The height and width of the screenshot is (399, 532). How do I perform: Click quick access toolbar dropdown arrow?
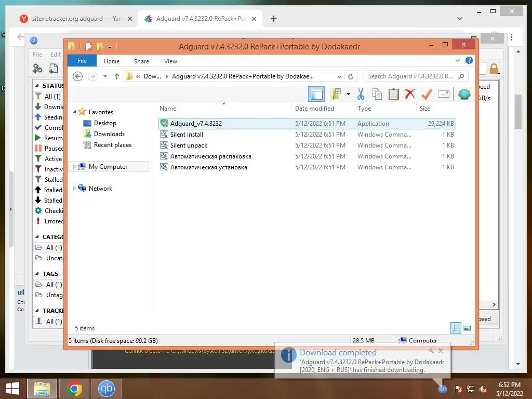point(110,47)
